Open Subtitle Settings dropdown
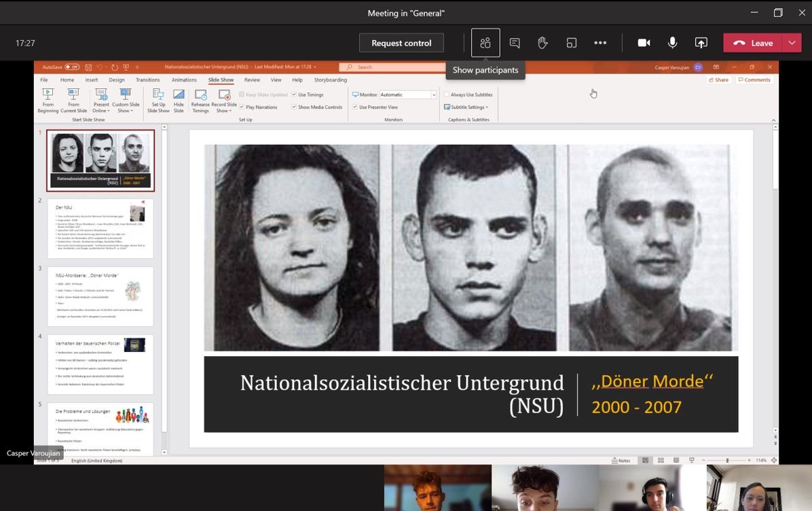This screenshot has height=511, width=812. (466, 107)
